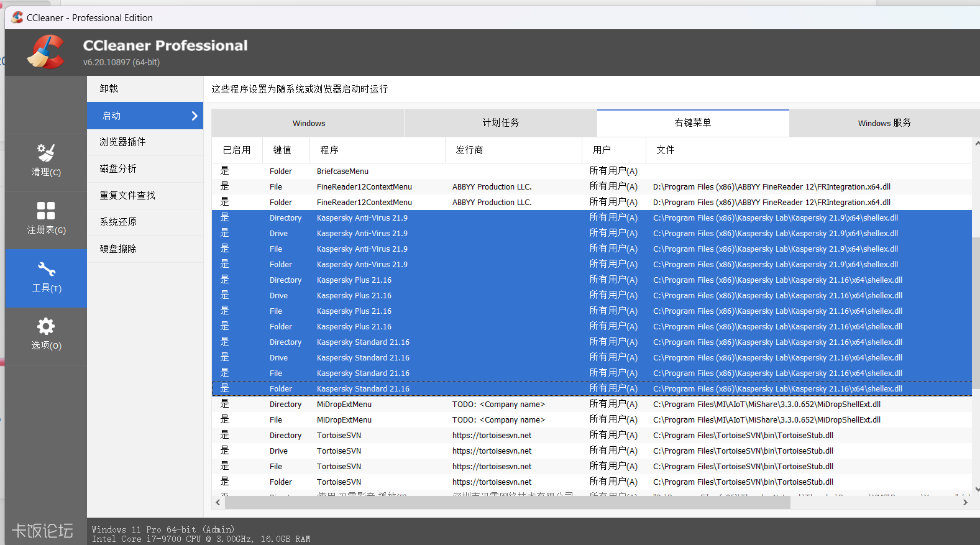Open the 卸载 uninstall page
The width and height of the screenshot is (980, 545).
145,89
